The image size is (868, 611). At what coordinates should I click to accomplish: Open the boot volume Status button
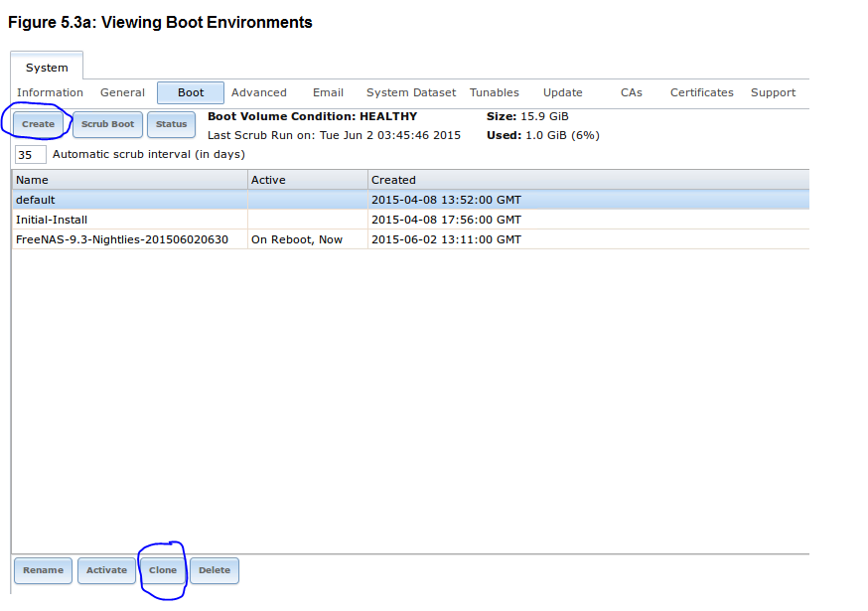(x=171, y=124)
